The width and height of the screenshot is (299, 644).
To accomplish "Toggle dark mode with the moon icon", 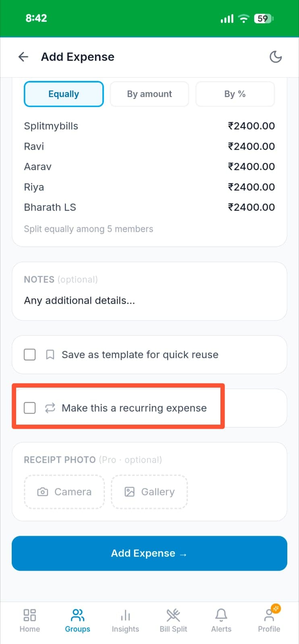I will [x=276, y=57].
